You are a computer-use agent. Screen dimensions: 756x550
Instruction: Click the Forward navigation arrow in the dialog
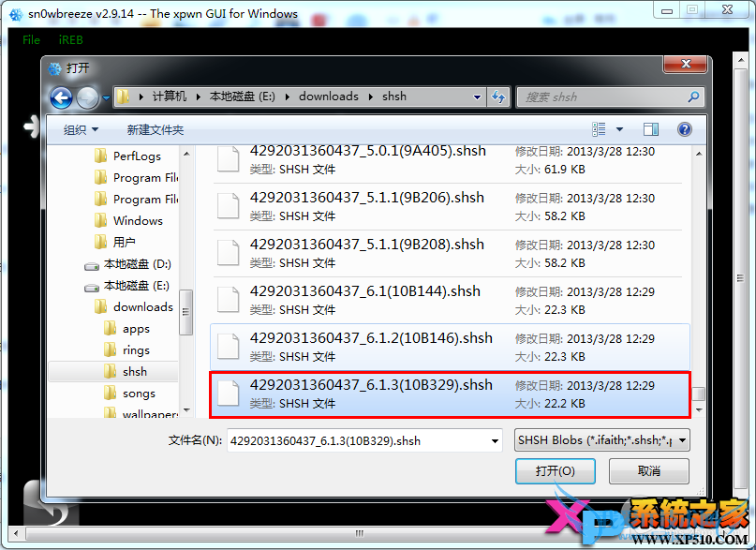[87, 97]
